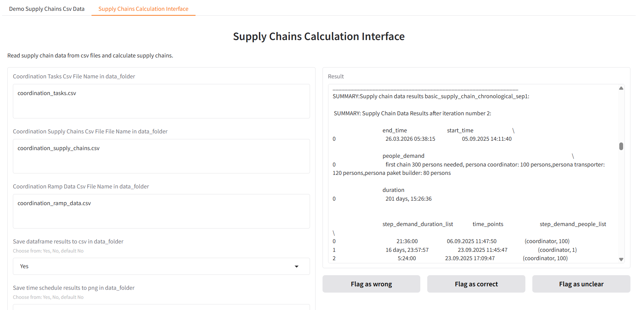This screenshot has width=644, height=310.
Task: Focus the coordination_tasks.csv text field
Action: (x=161, y=101)
